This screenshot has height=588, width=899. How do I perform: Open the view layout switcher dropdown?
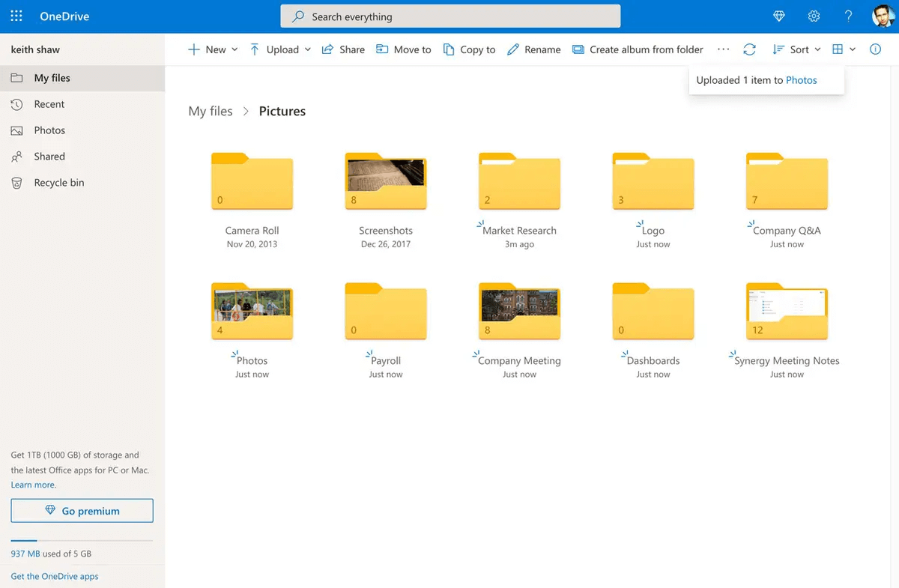(844, 49)
